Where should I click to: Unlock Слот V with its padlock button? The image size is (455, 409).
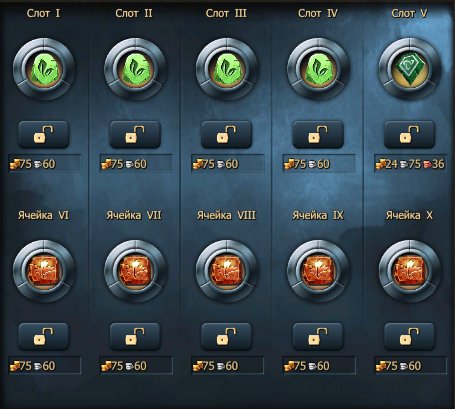pos(410,135)
